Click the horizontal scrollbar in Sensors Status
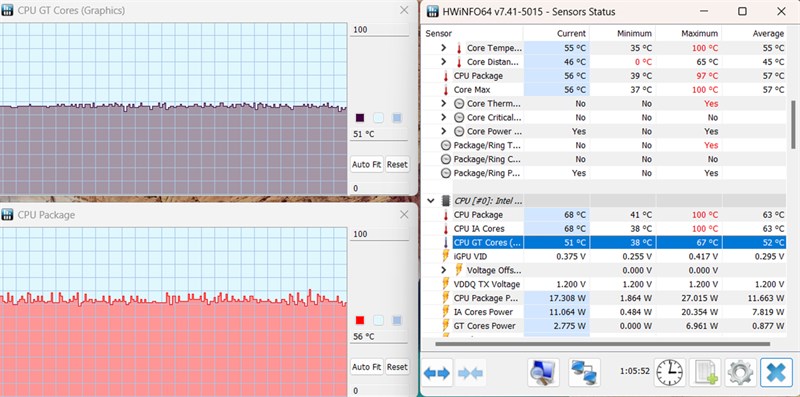Image resolution: width=800 pixels, height=397 pixels. (x=603, y=344)
